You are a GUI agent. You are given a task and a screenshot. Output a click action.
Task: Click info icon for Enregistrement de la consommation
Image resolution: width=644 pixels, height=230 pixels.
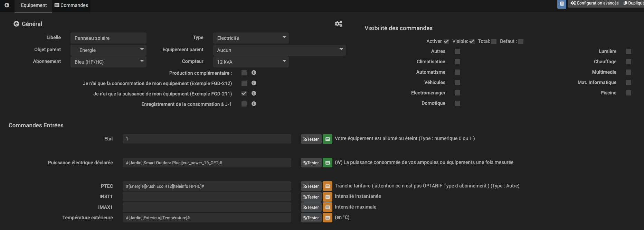point(254,104)
